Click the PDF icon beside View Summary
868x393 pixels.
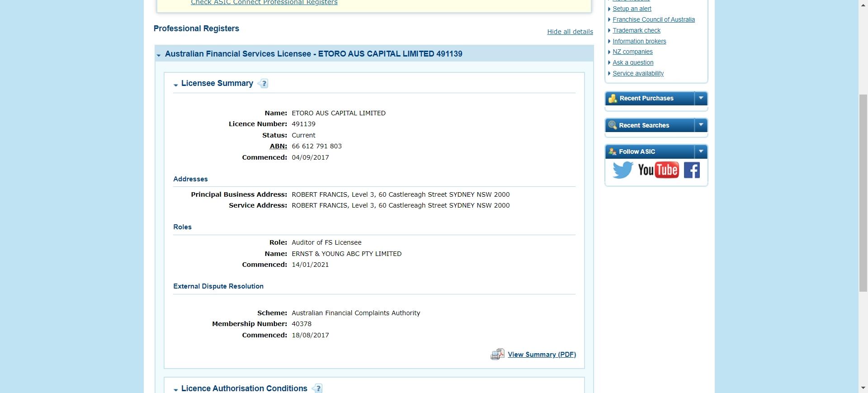point(497,355)
